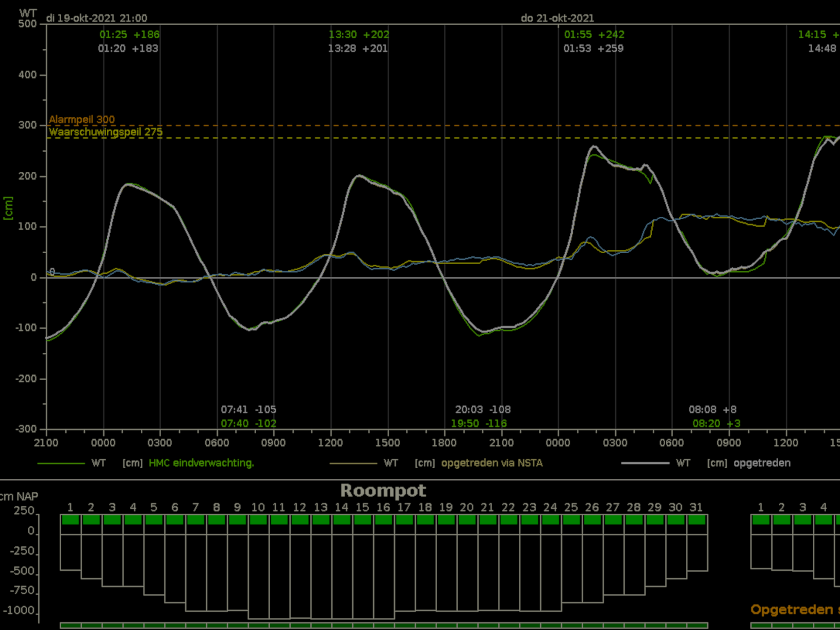Image resolution: width=840 pixels, height=630 pixels.
Task: Click the 'Waarschuwingspeil 275' threshold label
Action: coord(105,132)
